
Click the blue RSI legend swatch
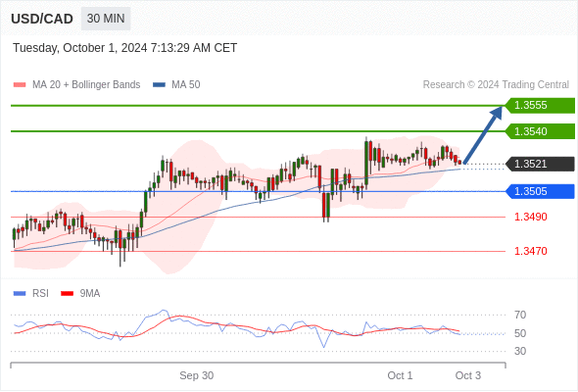point(20,294)
